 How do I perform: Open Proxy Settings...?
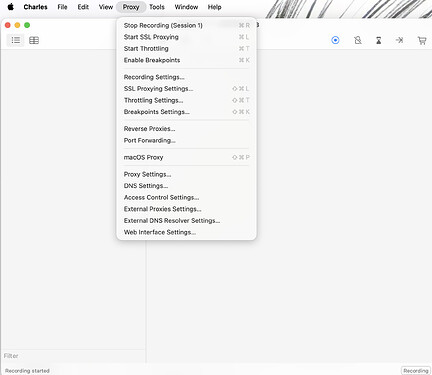187,174
